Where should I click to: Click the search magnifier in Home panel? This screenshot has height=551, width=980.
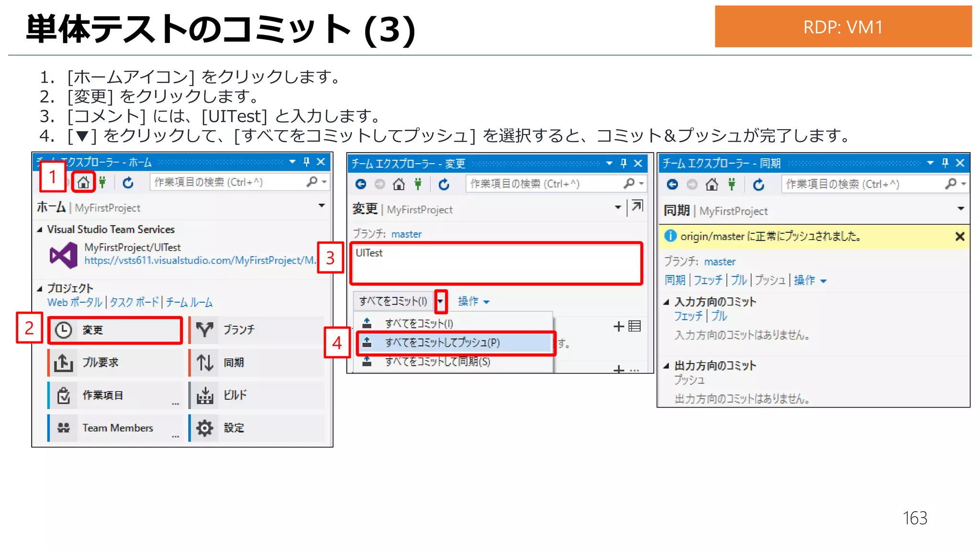312,182
